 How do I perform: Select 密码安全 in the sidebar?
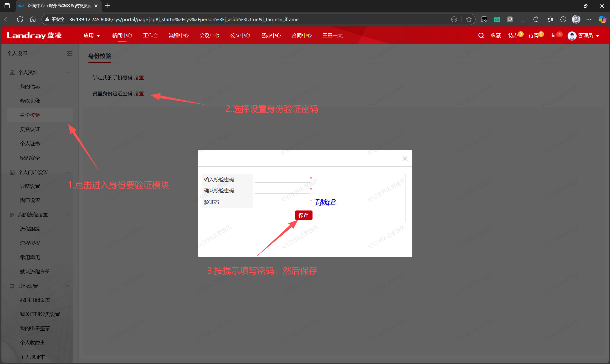pyautogui.click(x=30, y=158)
